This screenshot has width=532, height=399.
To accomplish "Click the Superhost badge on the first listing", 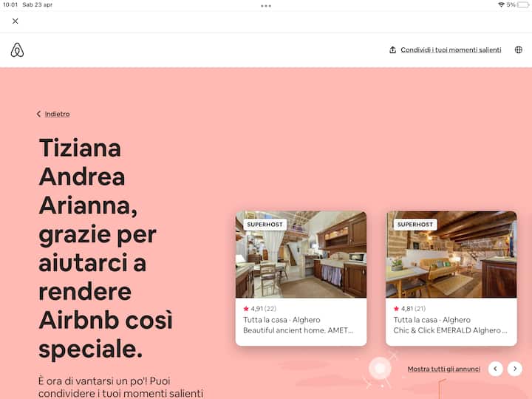I will click(x=265, y=224).
